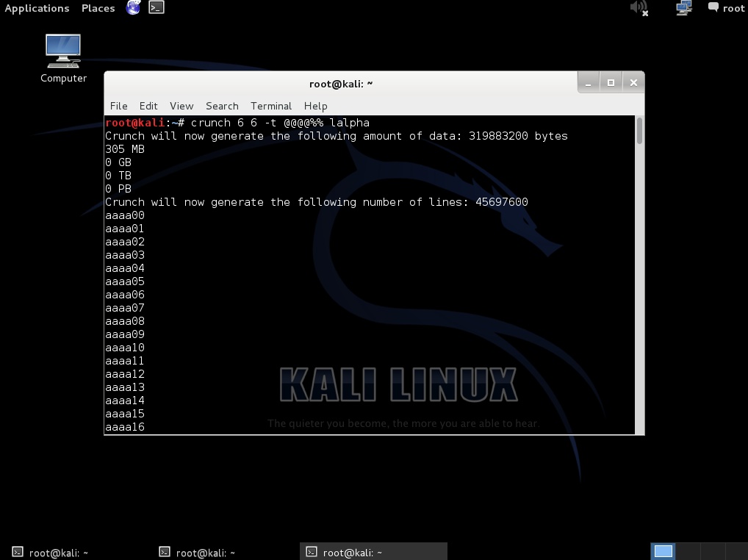Open the terminal launcher icon in top panel

click(157, 8)
